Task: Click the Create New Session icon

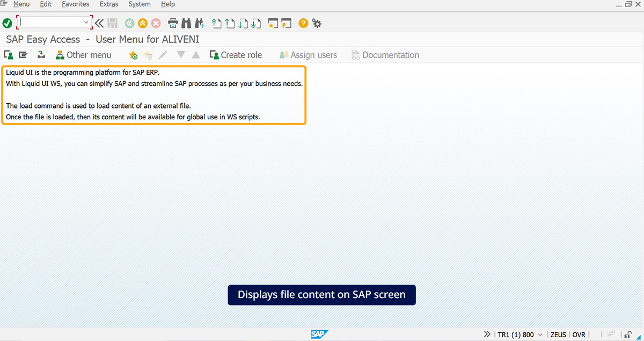Action: pyautogui.click(x=273, y=23)
